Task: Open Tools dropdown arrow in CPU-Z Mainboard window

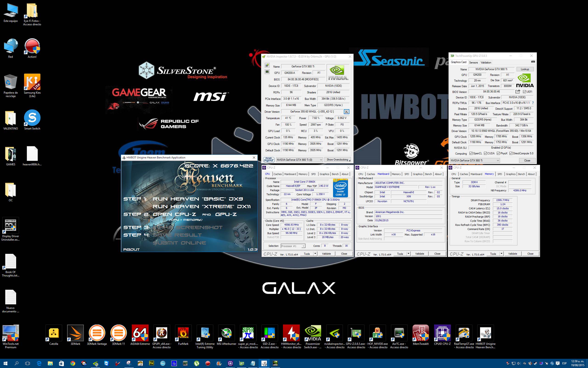Action: pyautogui.click(x=408, y=254)
